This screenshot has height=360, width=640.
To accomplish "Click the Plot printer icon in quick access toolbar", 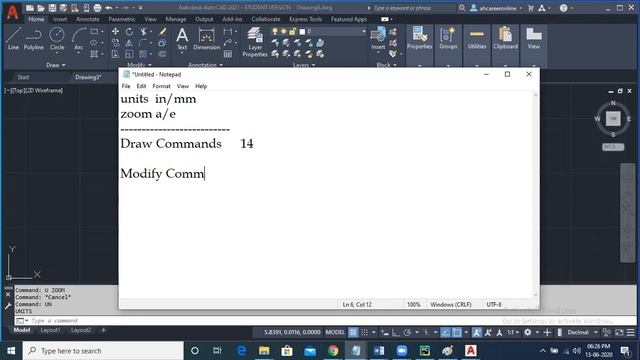I will (97, 8).
